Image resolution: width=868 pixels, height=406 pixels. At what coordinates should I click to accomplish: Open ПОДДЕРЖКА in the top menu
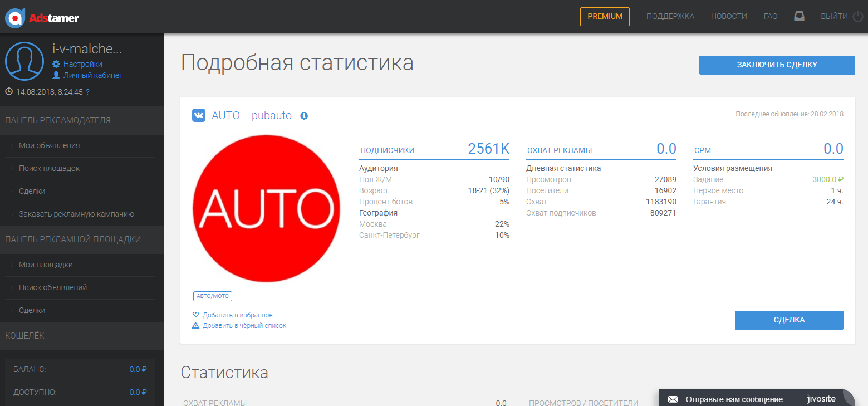point(670,16)
